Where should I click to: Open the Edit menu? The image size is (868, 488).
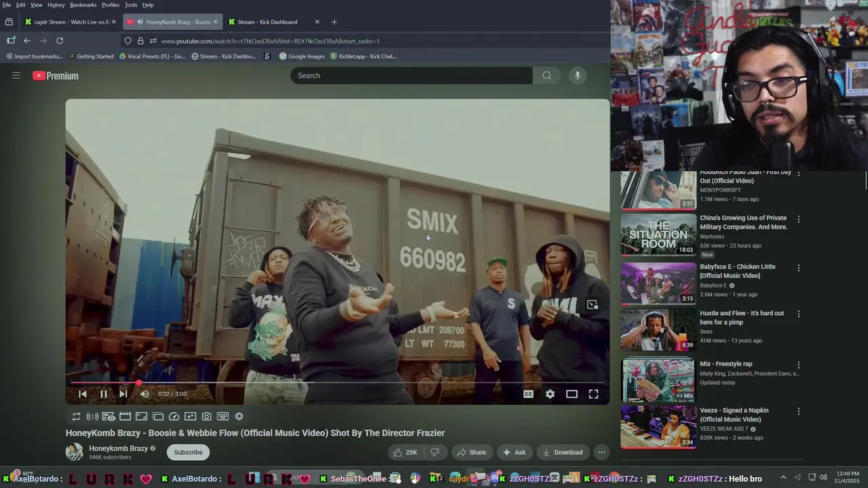pos(21,5)
